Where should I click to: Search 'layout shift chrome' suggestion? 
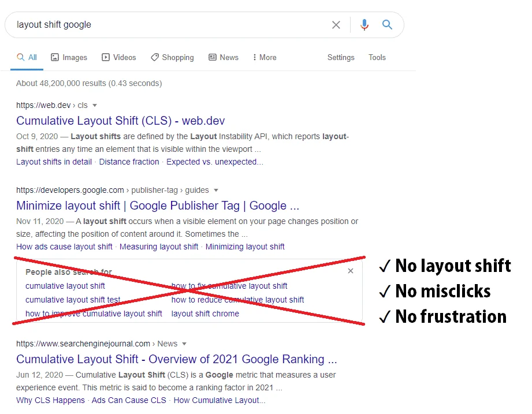[x=205, y=314]
